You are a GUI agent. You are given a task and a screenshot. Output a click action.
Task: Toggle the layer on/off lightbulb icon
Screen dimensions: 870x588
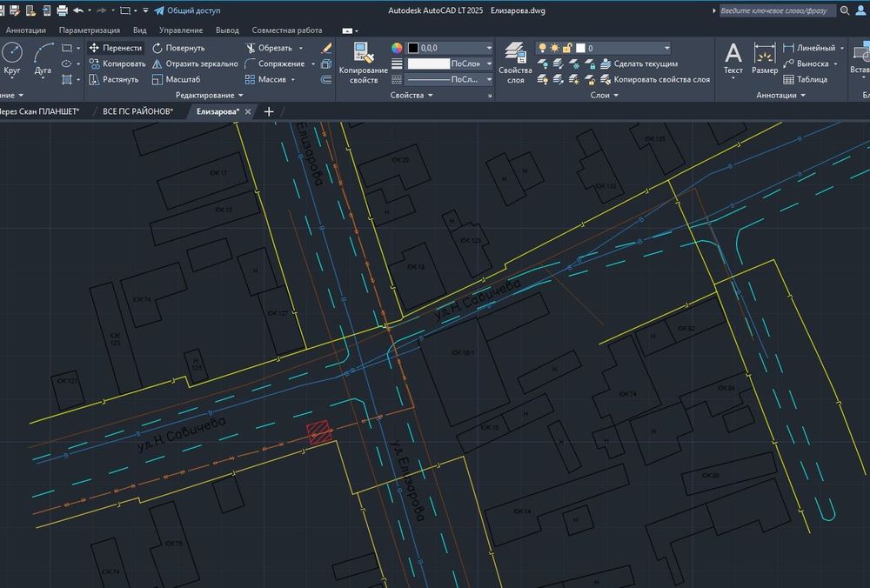click(x=542, y=48)
